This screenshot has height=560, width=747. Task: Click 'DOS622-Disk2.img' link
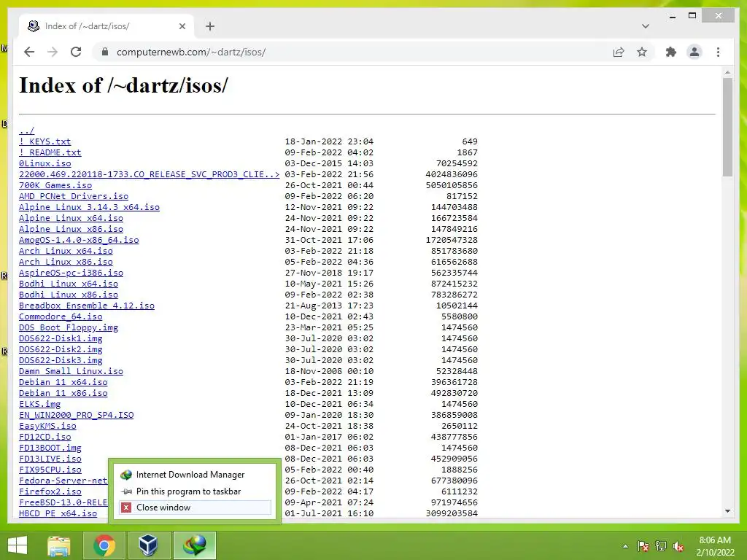61,349
